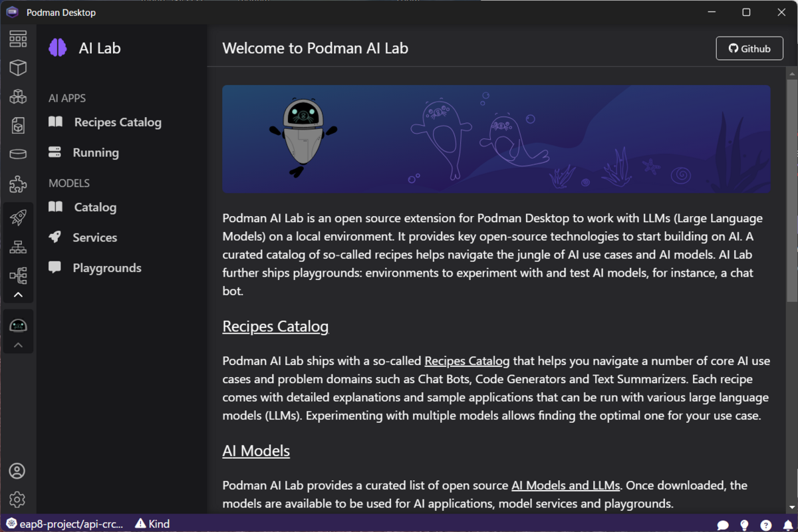Viewport: 798px width, 532px height.
Task: Click the Playgrounds speech bubble icon
Action: click(x=55, y=267)
